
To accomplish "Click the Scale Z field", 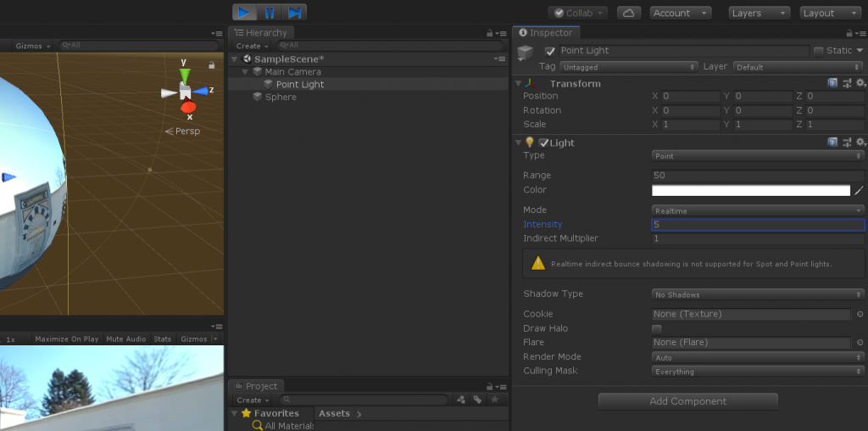I will [x=835, y=124].
